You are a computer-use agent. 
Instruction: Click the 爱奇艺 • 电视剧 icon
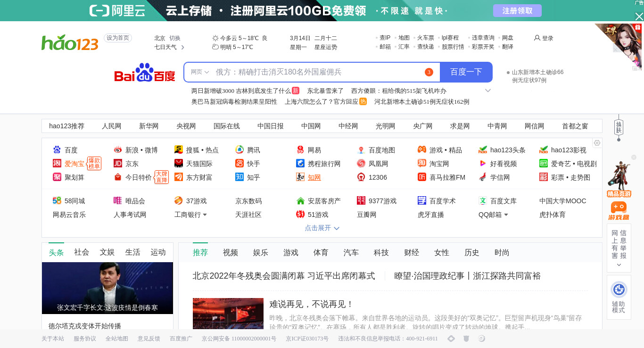point(544,164)
